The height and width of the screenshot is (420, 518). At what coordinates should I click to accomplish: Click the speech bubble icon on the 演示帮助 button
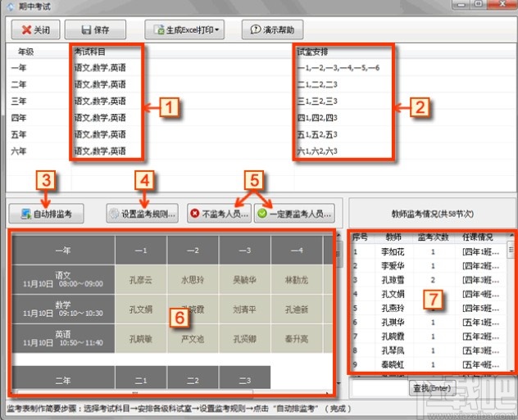(256, 29)
